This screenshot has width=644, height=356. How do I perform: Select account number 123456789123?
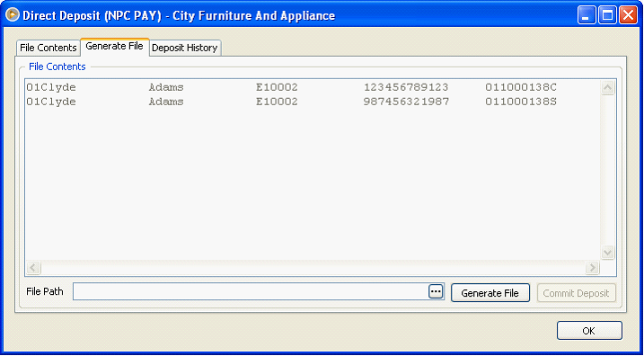point(406,87)
